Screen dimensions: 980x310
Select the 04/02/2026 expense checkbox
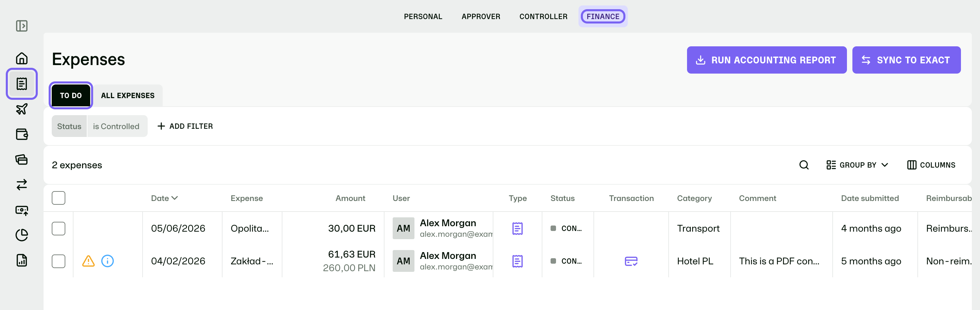[x=59, y=261]
